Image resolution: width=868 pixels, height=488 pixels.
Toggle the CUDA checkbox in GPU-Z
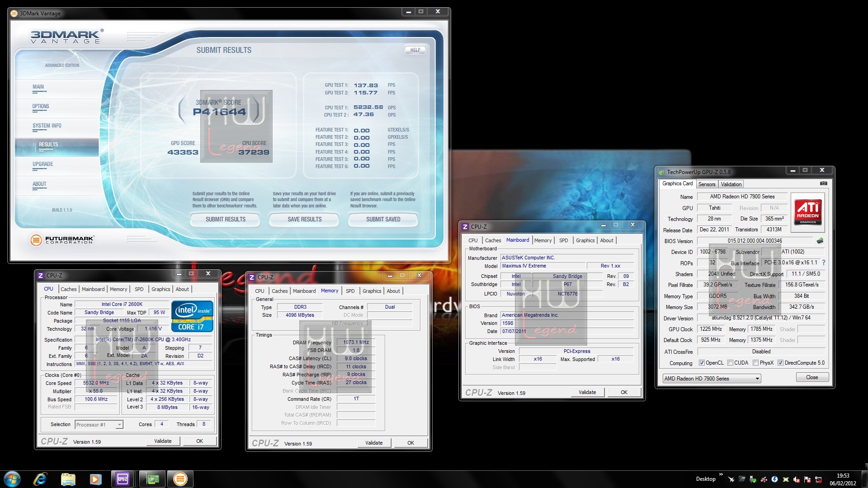pos(730,363)
